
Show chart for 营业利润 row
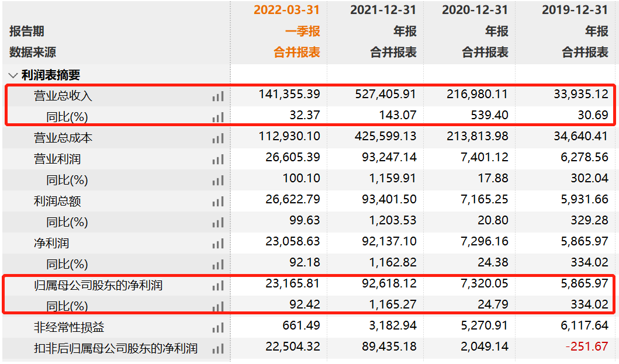(x=218, y=160)
